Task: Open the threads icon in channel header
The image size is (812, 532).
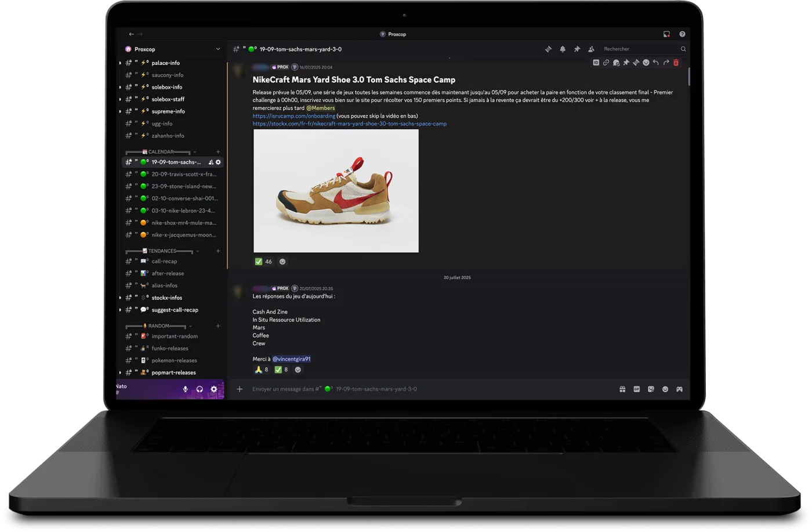Action: (x=548, y=49)
